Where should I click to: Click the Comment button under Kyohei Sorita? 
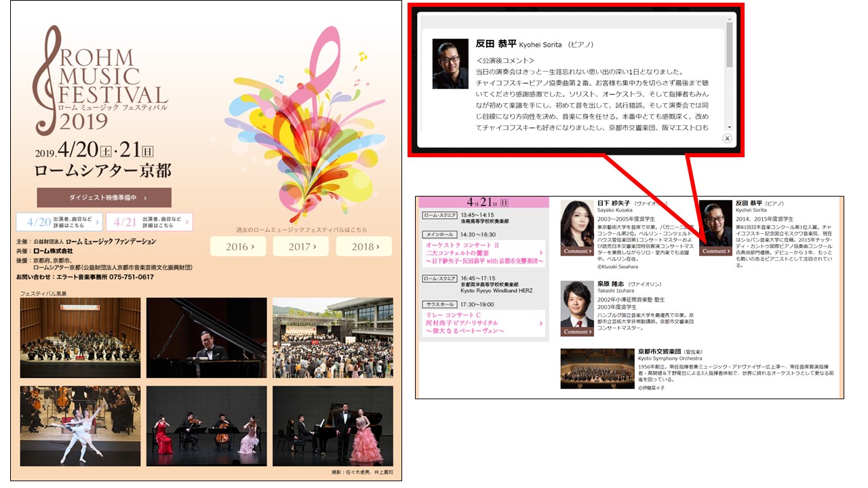tap(715, 251)
